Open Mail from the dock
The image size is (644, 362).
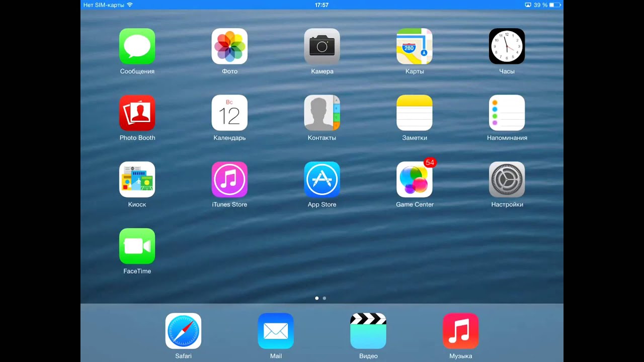click(x=276, y=331)
